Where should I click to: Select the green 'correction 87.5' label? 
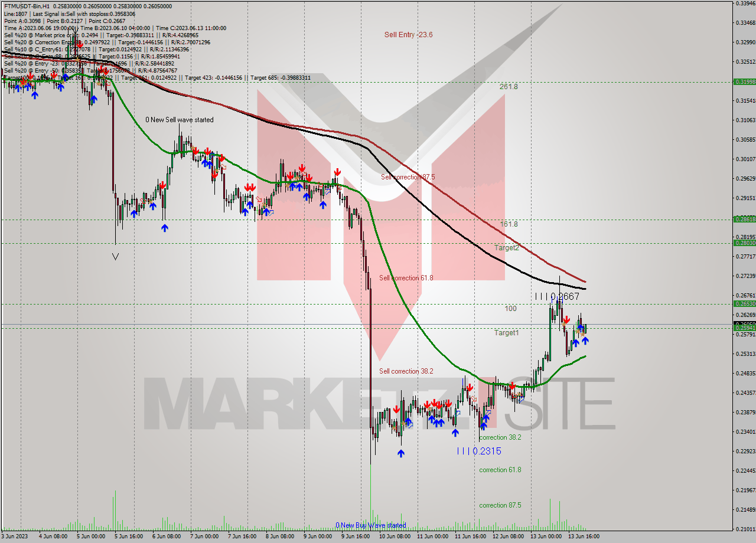pos(500,505)
